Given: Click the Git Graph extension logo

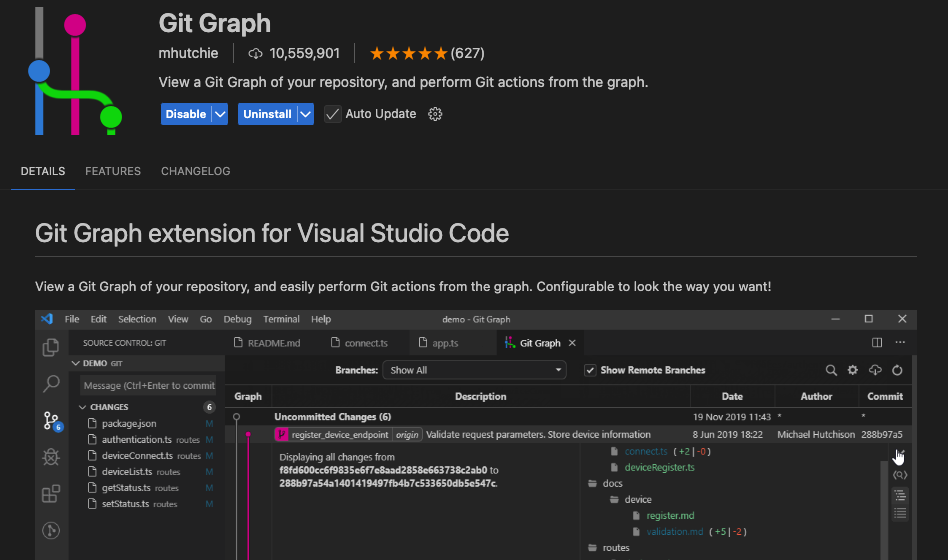Looking at the screenshot, I should [x=75, y=71].
